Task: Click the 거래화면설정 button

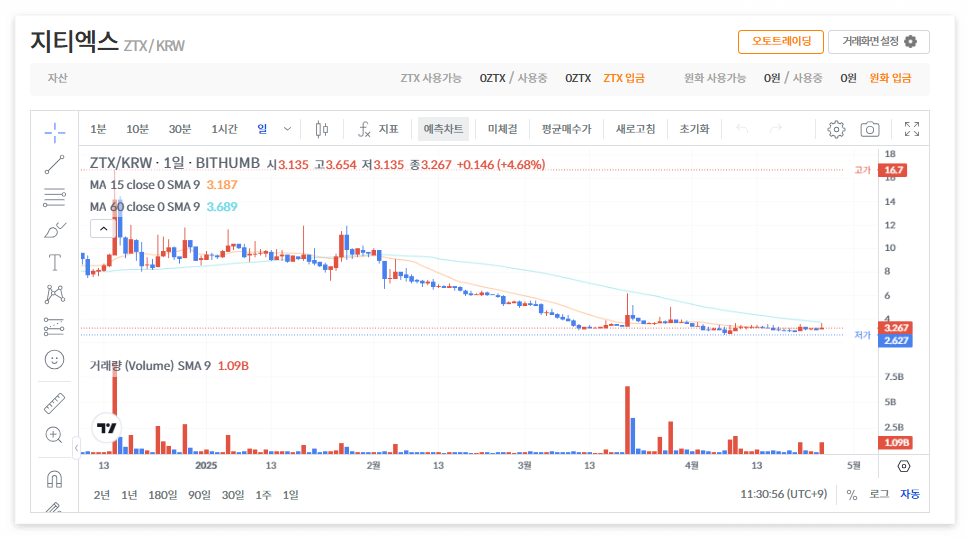Action: (x=878, y=41)
